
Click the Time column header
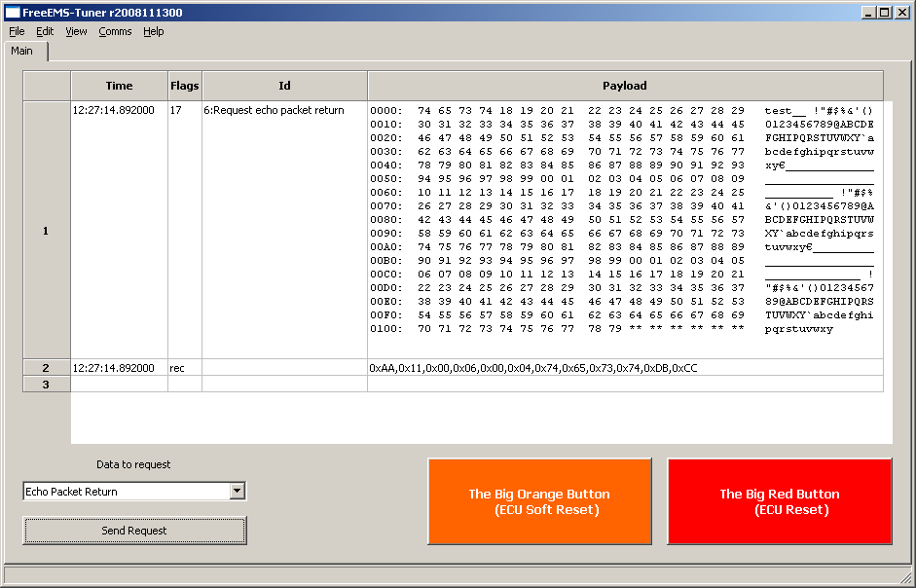tap(119, 86)
